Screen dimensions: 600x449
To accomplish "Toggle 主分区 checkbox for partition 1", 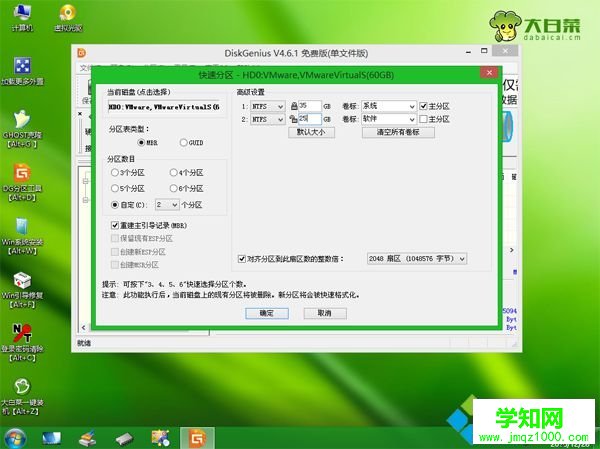I will click(x=423, y=106).
